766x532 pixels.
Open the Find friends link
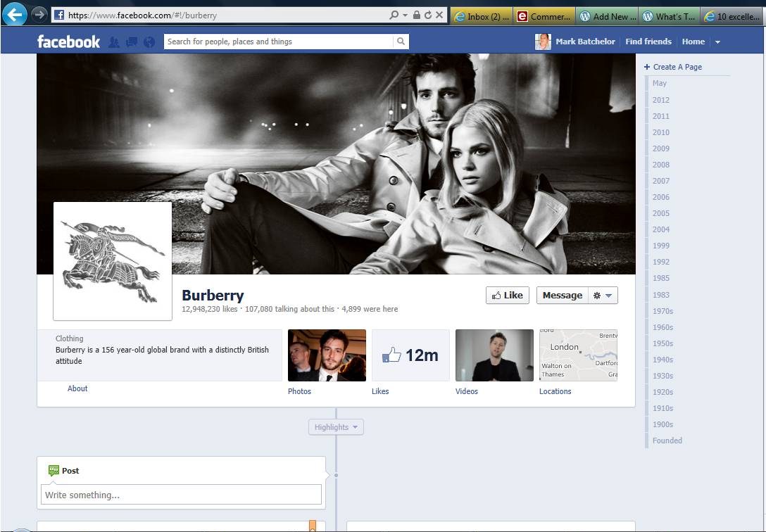pos(648,42)
